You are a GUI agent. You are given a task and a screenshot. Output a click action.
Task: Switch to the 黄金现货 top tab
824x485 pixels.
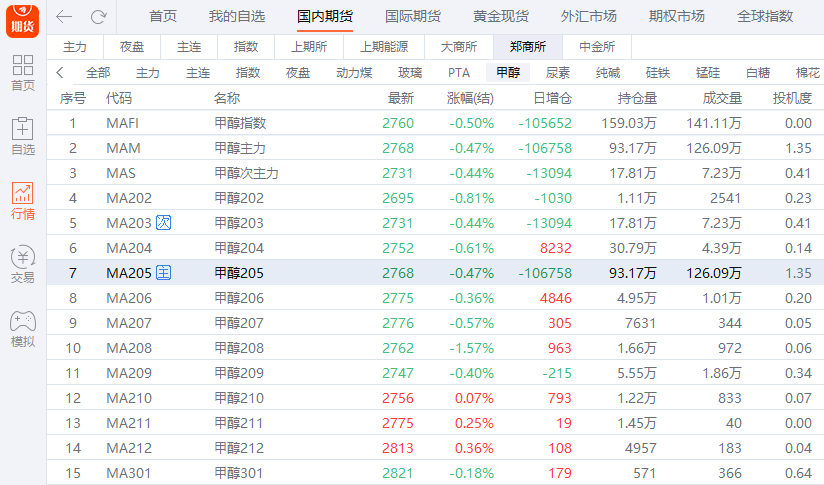[500, 17]
